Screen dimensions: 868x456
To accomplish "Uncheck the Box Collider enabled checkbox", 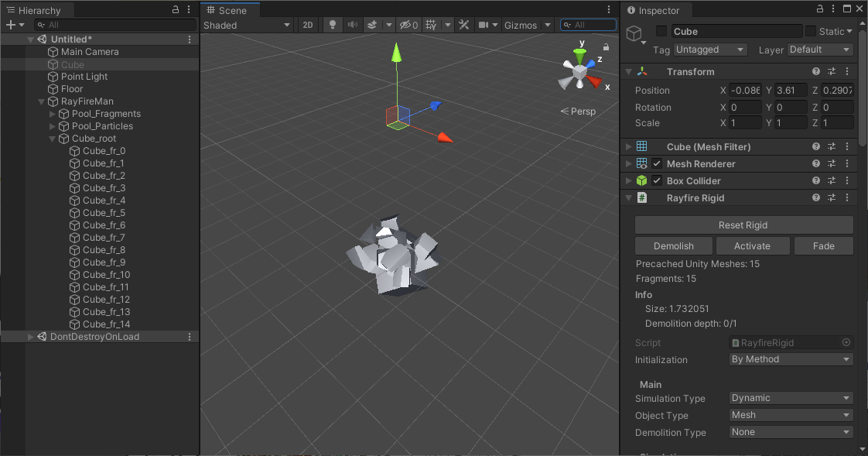I will [657, 180].
